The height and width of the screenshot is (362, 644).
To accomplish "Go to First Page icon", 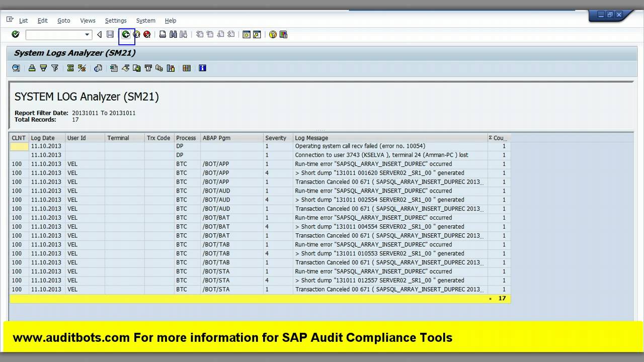I will [x=199, y=34].
